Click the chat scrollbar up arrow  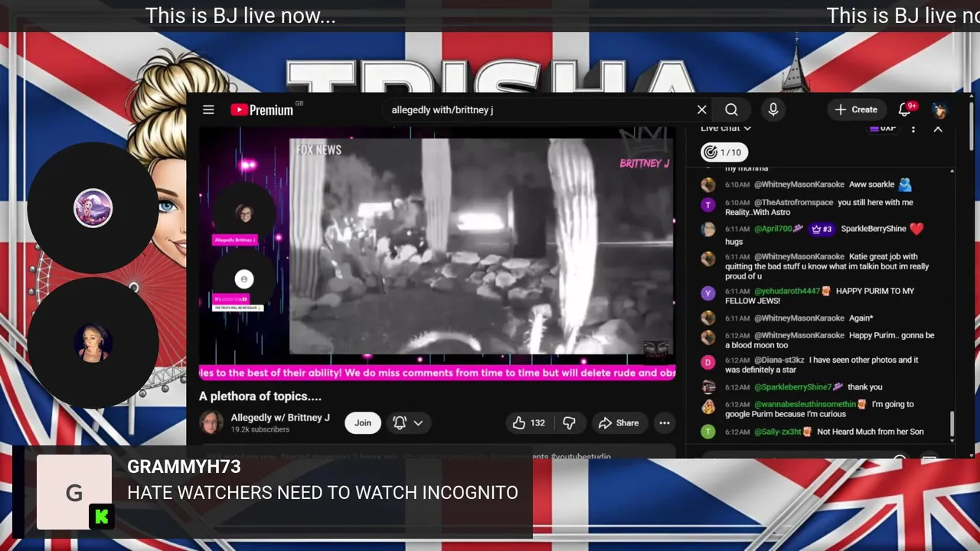pos(952,170)
